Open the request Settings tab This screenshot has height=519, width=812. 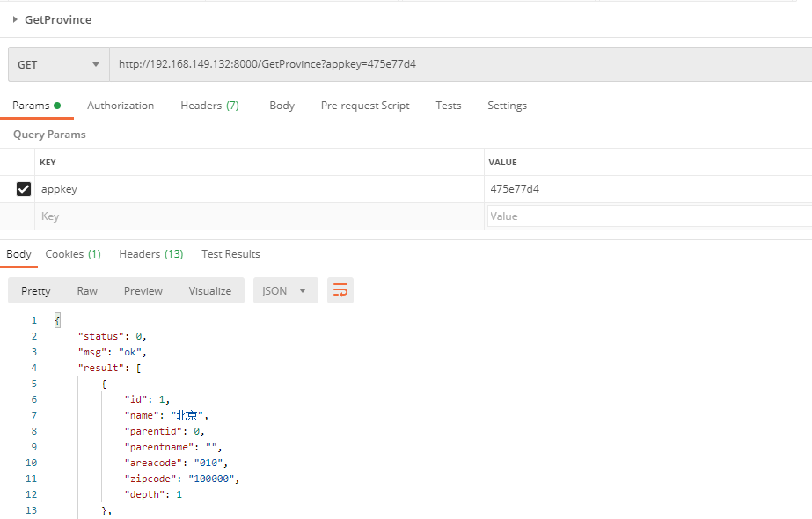[x=507, y=106]
